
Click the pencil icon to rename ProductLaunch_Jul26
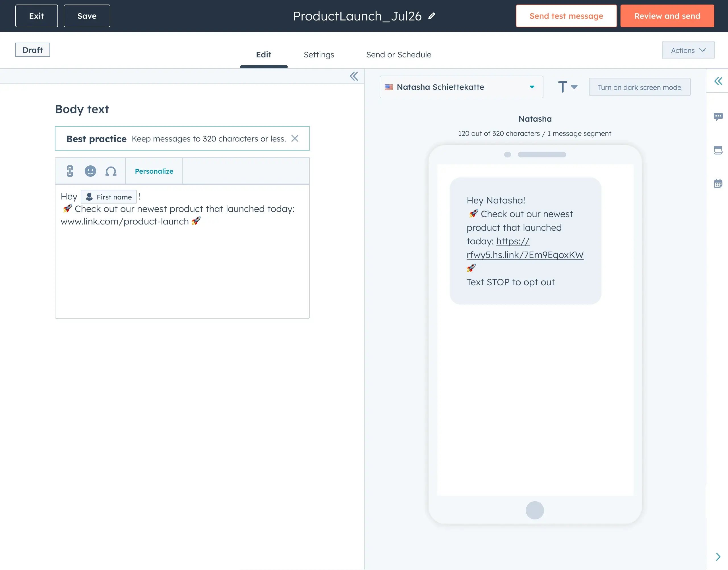pos(432,16)
